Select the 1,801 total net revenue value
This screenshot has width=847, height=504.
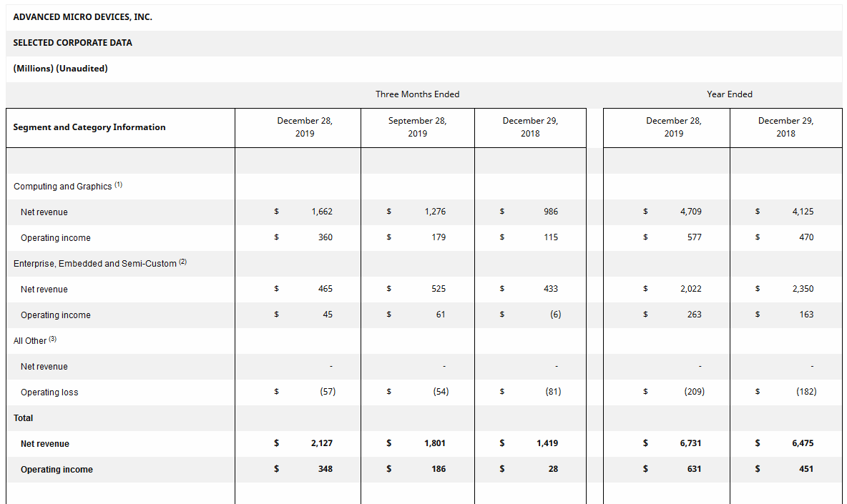click(x=435, y=443)
